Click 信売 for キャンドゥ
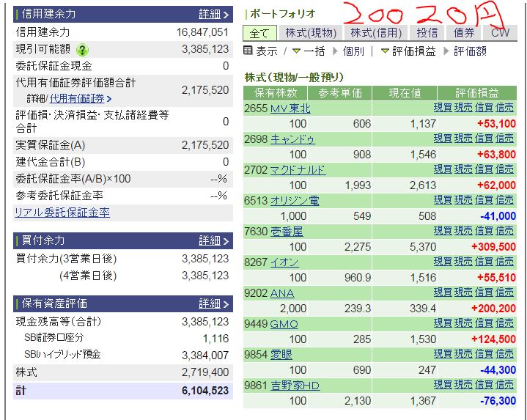The height and width of the screenshot is (420, 527). [504, 139]
